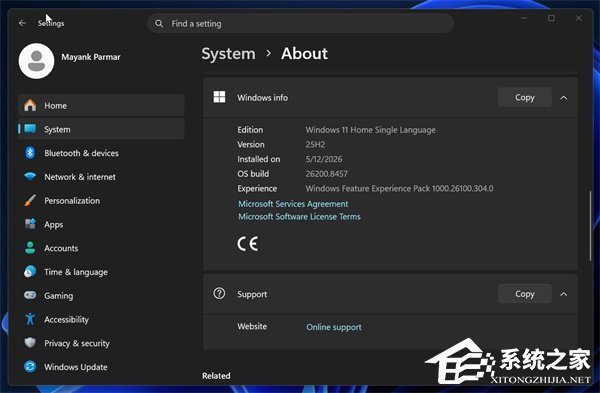Open Microsoft Software License Terms link
This screenshot has width=600, height=393.
click(x=299, y=217)
